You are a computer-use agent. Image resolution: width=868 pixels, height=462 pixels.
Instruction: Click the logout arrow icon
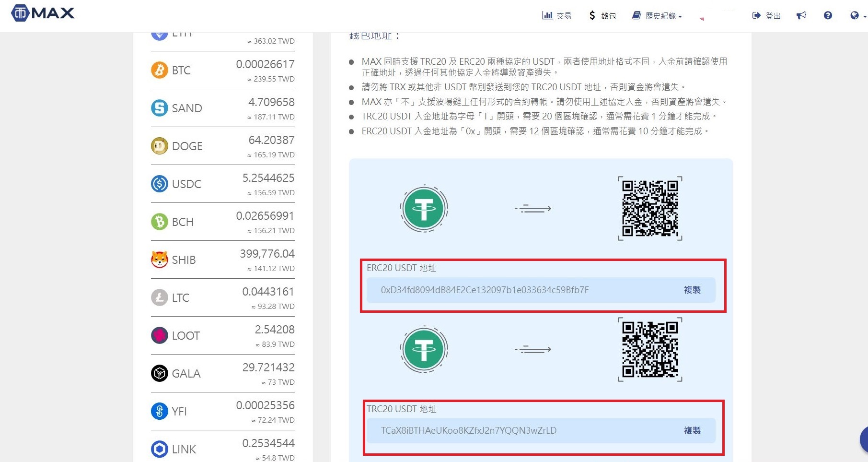click(756, 15)
